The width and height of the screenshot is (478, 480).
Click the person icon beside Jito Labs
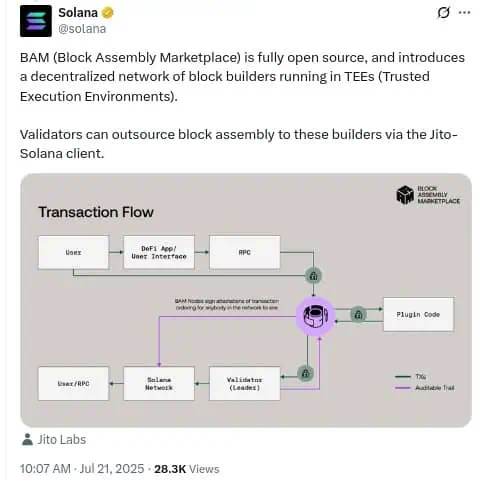click(27, 439)
